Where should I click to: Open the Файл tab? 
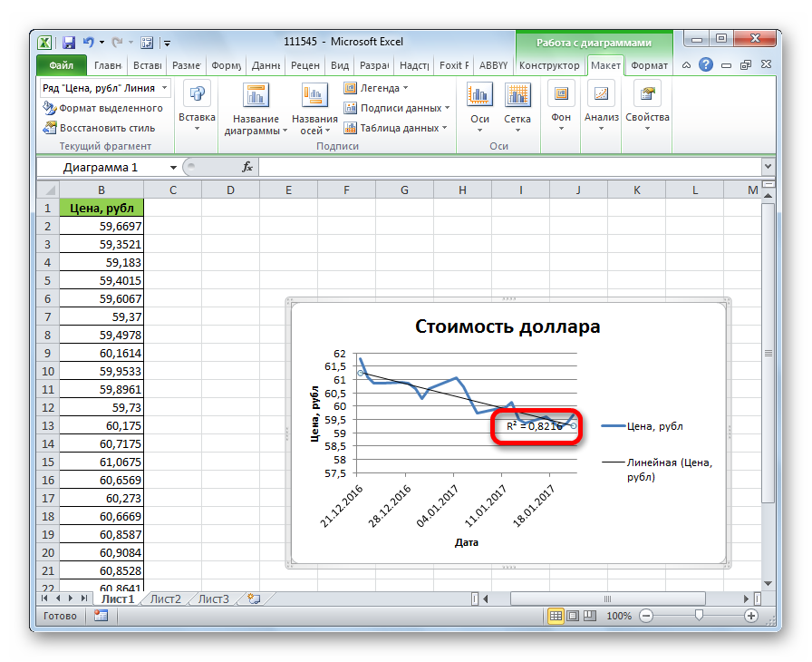point(62,65)
